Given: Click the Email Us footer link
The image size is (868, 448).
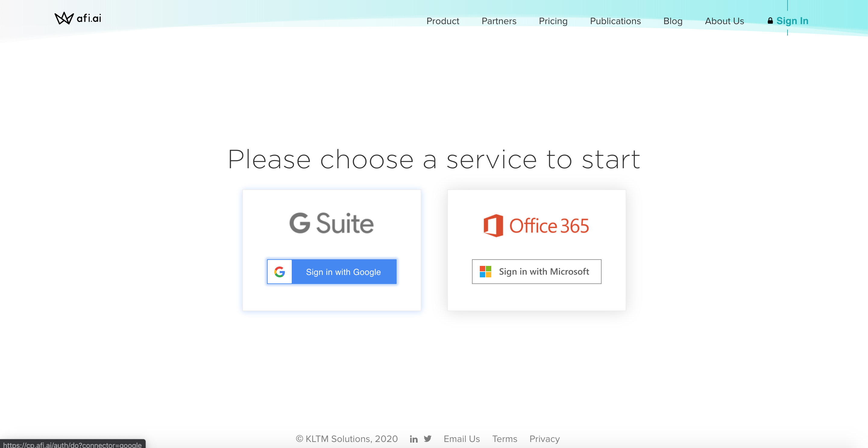Looking at the screenshot, I should click(x=462, y=439).
